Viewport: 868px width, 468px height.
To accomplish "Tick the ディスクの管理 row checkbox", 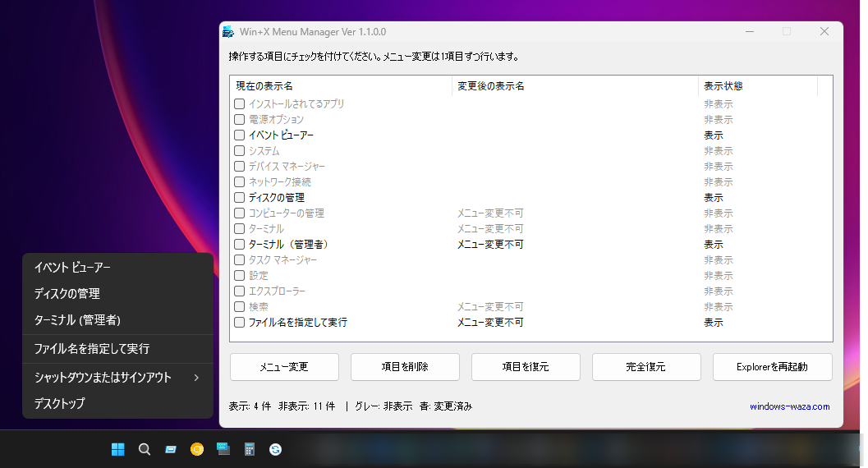I will (239, 198).
